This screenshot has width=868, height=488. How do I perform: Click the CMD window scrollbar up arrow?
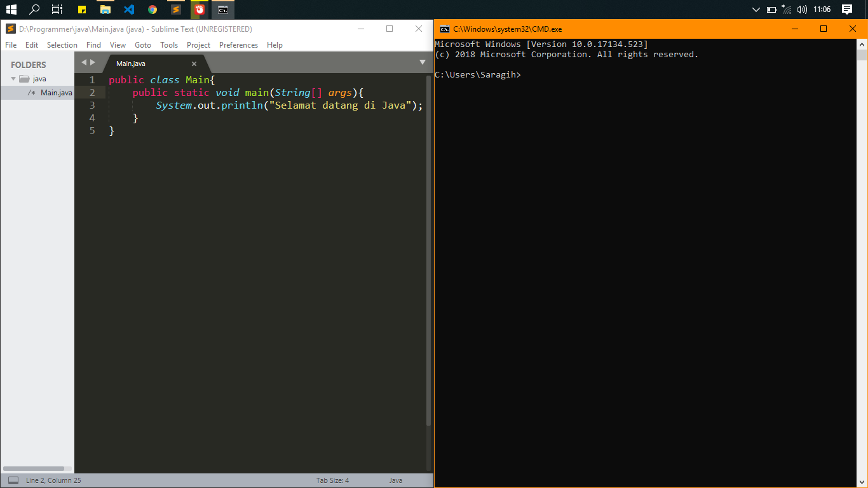tap(862, 44)
